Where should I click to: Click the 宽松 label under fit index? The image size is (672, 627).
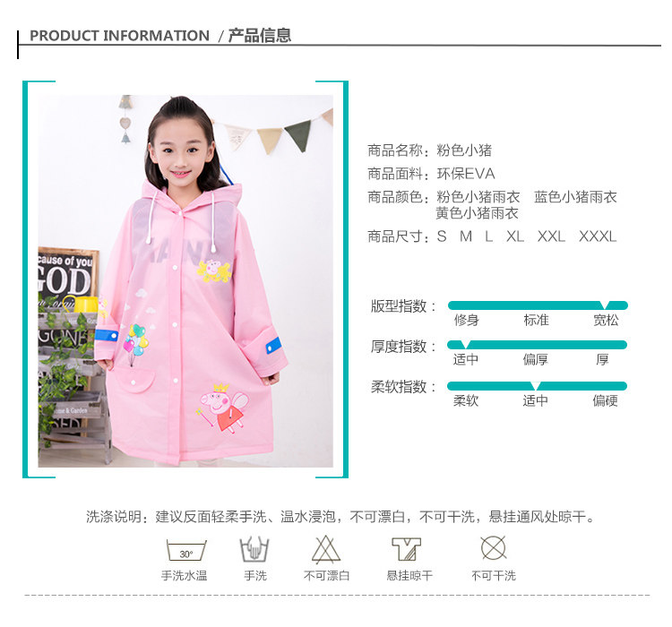pyautogui.click(x=606, y=320)
